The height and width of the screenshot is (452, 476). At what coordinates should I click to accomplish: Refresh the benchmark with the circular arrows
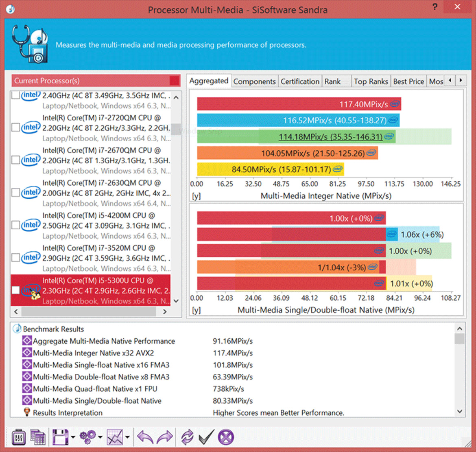point(187,437)
